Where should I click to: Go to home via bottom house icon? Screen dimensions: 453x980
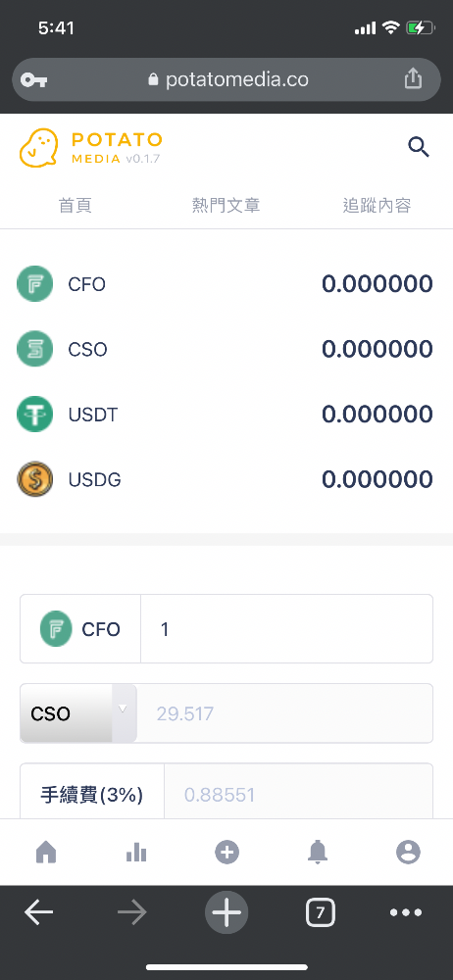pos(46,852)
